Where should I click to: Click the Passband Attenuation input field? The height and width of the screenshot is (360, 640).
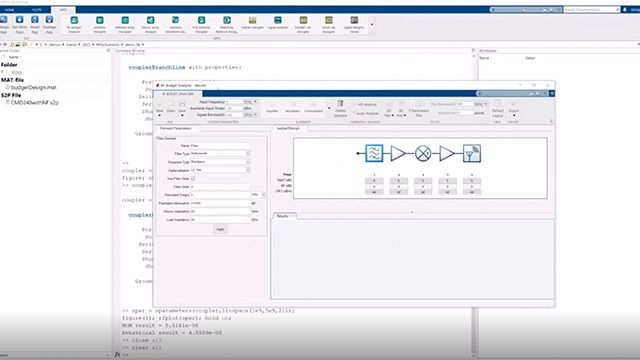pos(220,203)
